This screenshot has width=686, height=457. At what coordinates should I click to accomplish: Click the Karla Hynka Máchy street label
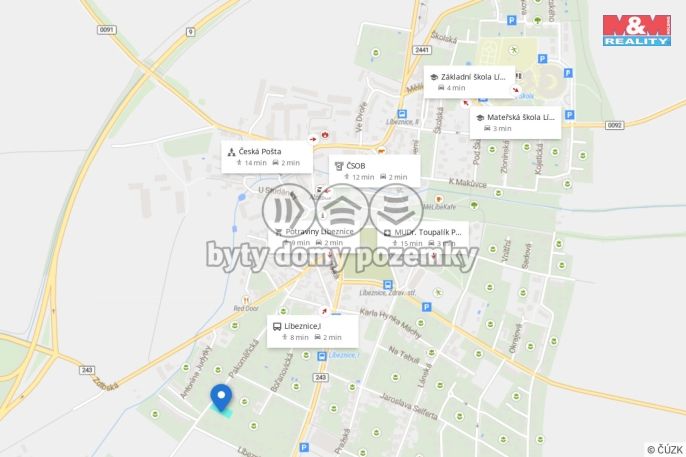click(x=391, y=323)
